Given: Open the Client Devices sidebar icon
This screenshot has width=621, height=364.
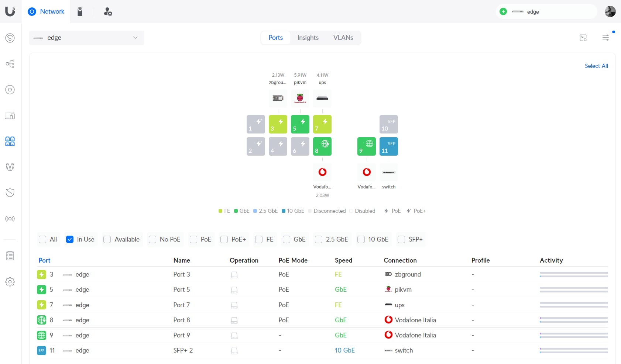Looking at the screenshot, I should [x=10, y=115].
